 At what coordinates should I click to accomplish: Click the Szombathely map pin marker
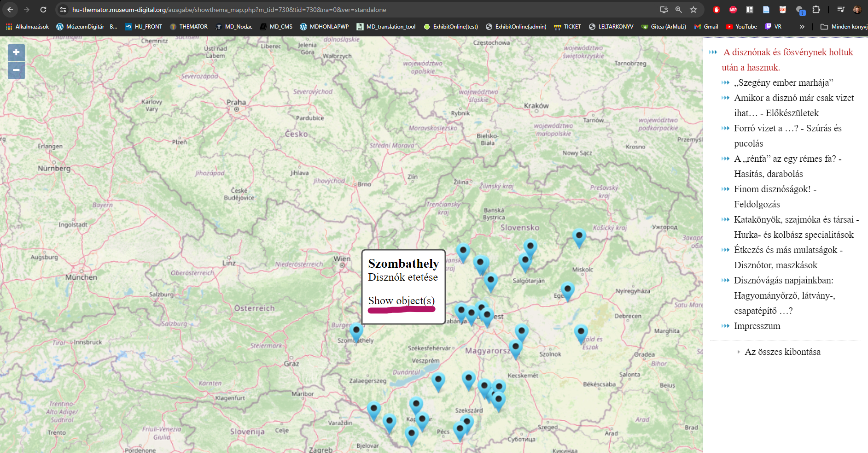tap(356, 331)
